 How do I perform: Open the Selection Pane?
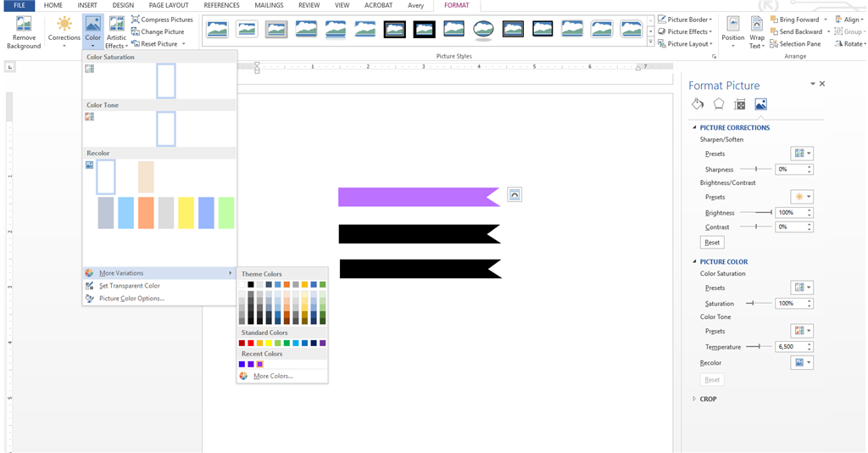(x=795, y=44)
